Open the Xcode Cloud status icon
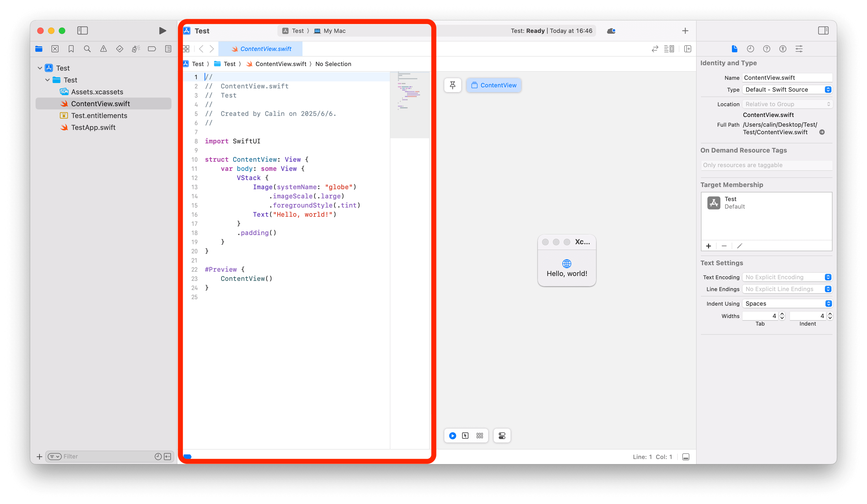The image size is (867, 504). click(611, 31)
